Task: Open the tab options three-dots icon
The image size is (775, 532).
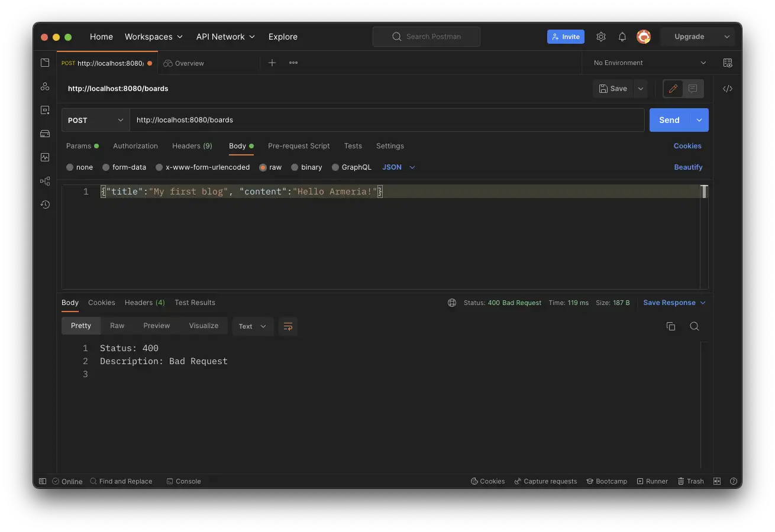Action: coord(293,63)
